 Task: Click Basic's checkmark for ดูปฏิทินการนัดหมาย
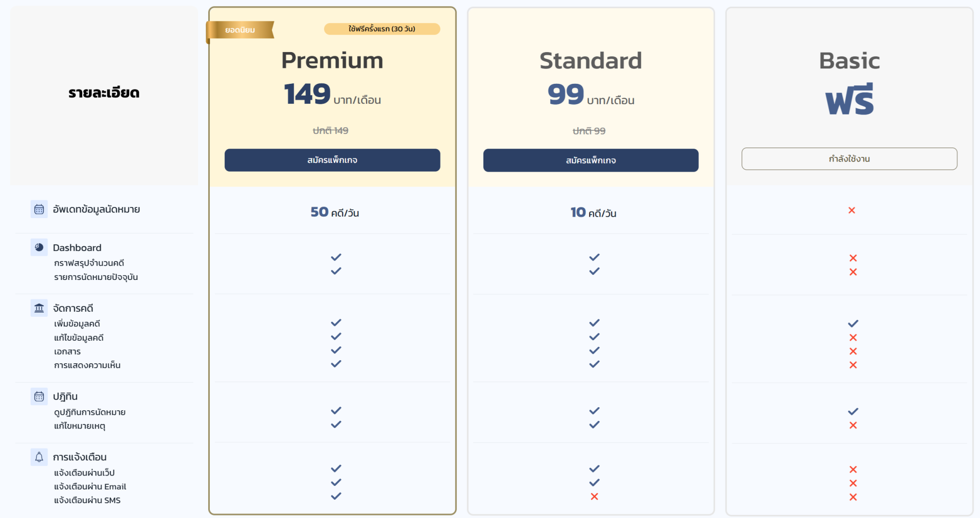click(853, 412)
